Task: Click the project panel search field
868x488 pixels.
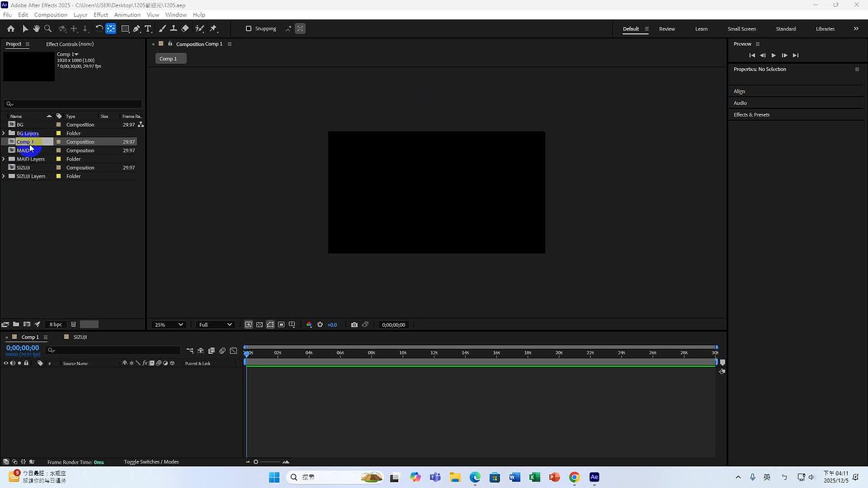Action: pyautogui.click(x=73, y=104)
